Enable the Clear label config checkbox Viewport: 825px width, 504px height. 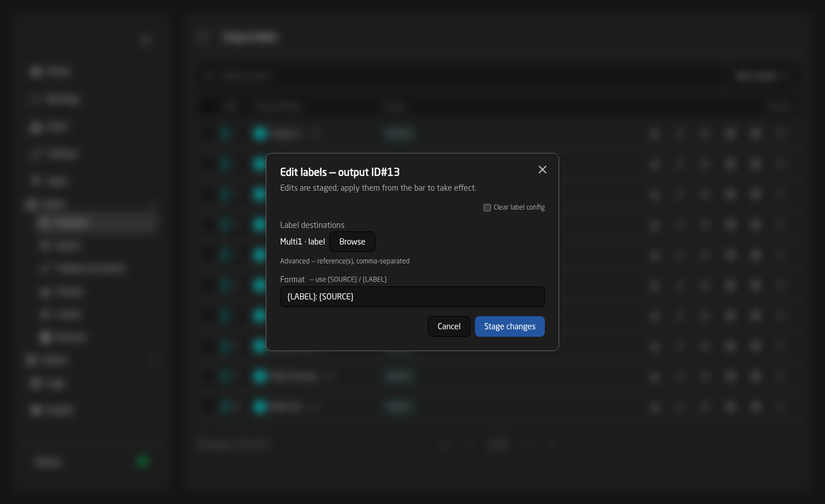[x=487, y=207]
